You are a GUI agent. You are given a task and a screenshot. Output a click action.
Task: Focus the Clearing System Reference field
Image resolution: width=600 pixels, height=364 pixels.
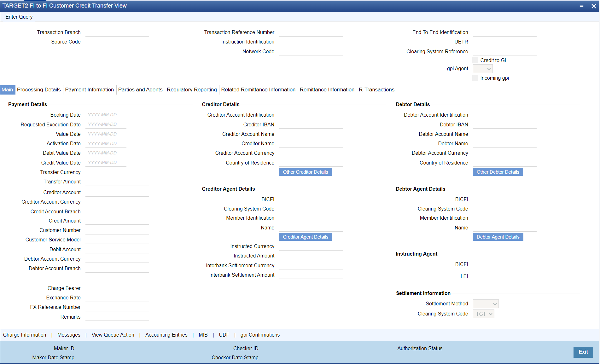point(505,51)
